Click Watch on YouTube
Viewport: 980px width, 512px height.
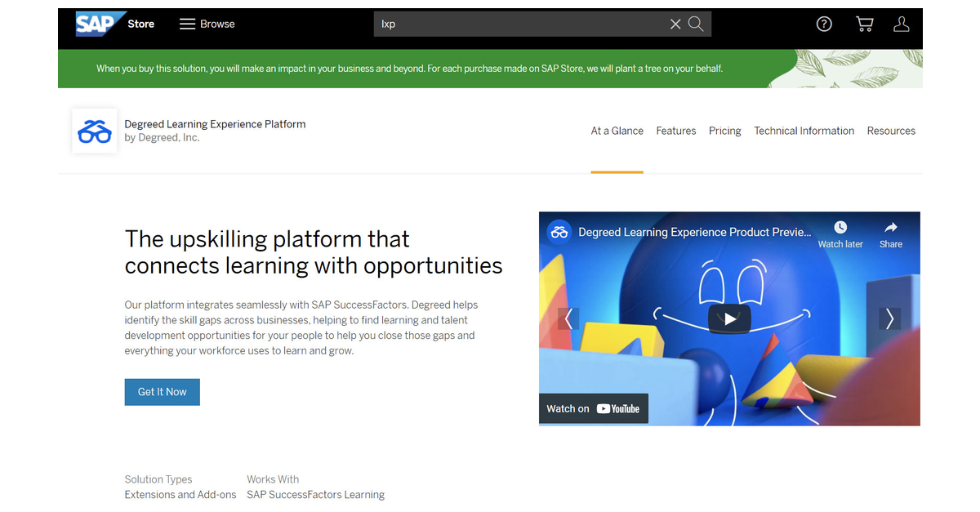(x=593, y=408)
